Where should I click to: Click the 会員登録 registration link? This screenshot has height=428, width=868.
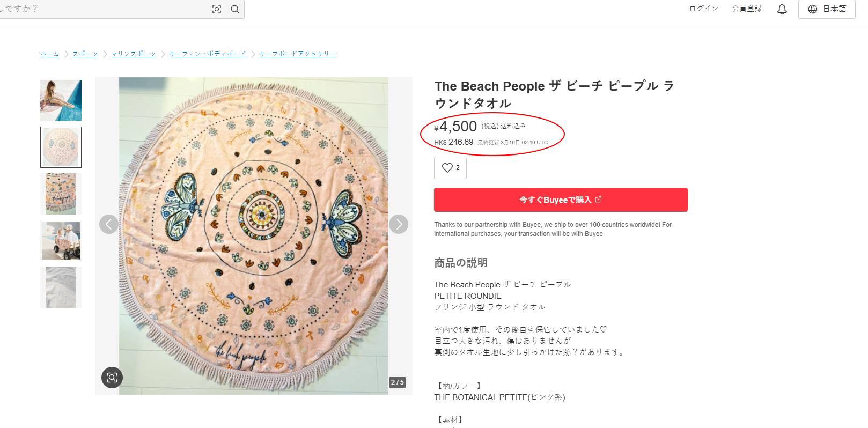[746, 9]
